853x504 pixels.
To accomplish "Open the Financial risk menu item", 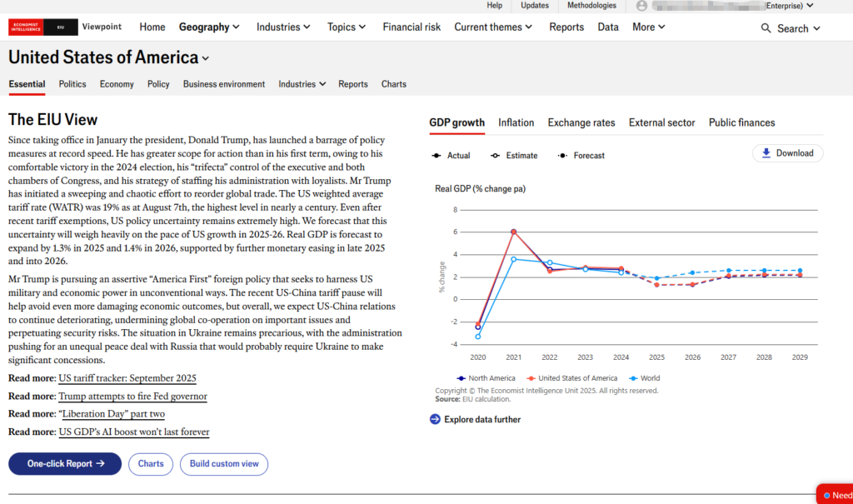I will pos(412,27).
